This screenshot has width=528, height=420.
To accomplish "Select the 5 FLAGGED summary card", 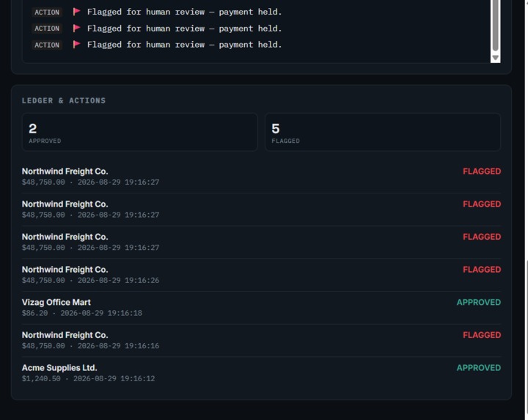I will pos(383,132).
